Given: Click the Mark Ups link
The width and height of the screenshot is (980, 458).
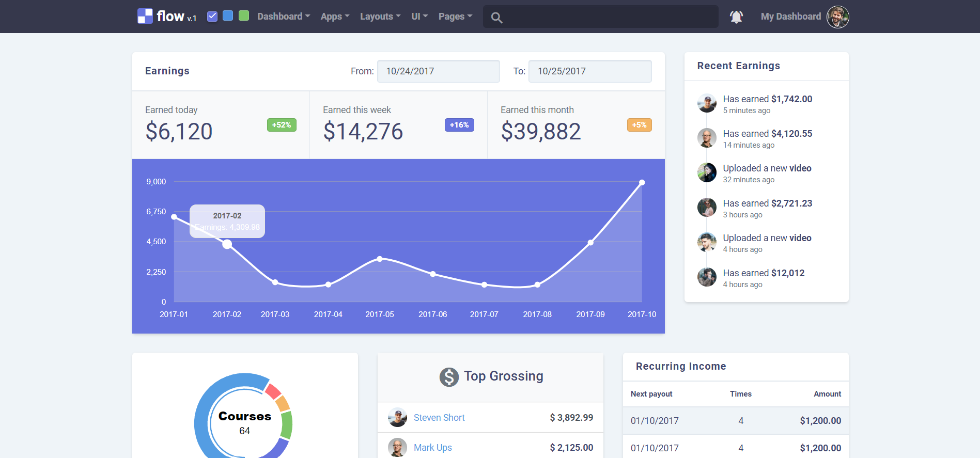Looking at the screenshot, I should (x=432, y=448).
